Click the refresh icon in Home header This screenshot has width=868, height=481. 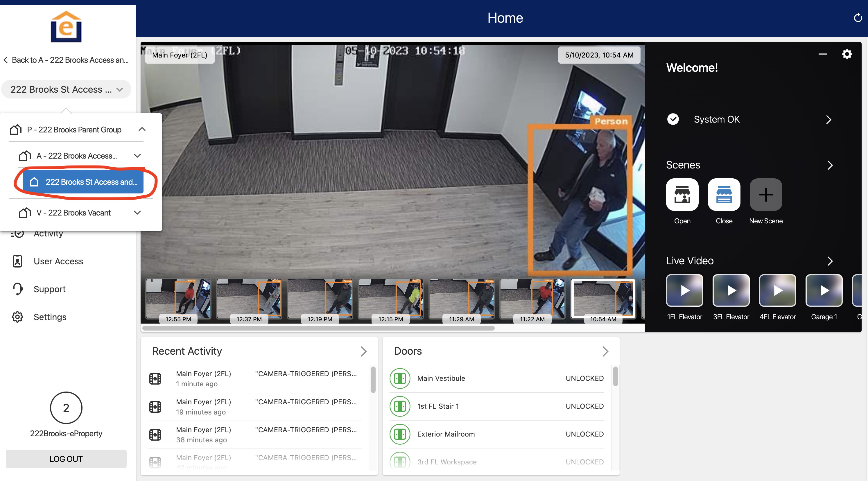click(x=858, y=17)
